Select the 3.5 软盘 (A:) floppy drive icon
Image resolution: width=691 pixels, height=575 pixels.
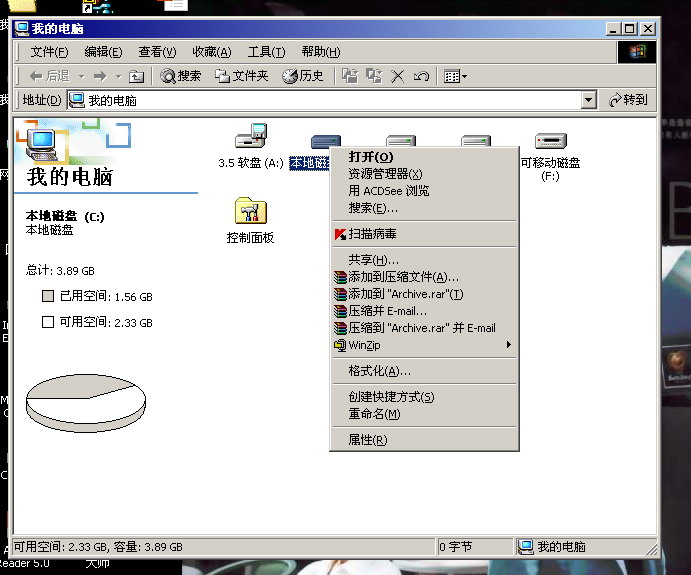click(251, 136)
